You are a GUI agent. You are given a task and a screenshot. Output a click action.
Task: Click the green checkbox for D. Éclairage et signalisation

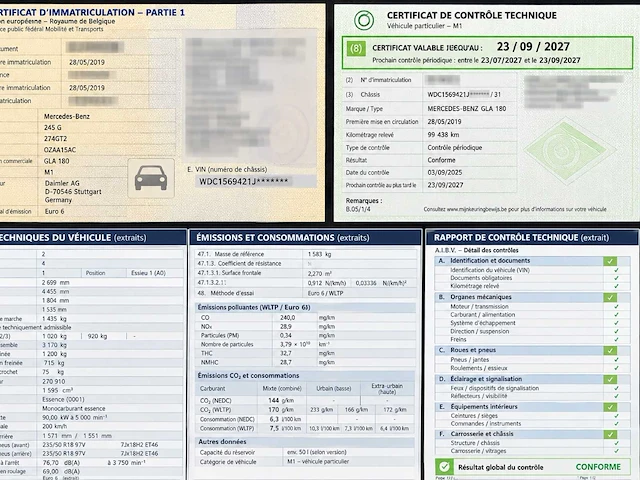610,380
